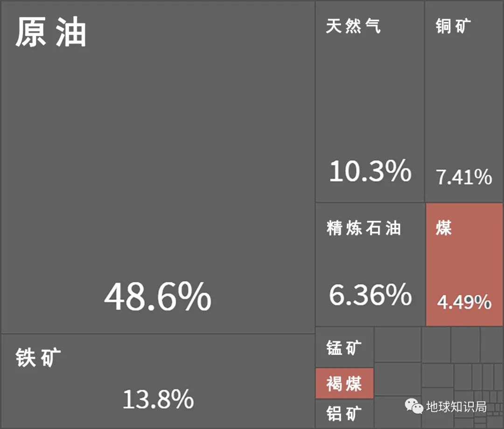Click the unlabeled tile beside the 锰矿 tile
This screenshot has width=504, height=429.
point(398,344)
